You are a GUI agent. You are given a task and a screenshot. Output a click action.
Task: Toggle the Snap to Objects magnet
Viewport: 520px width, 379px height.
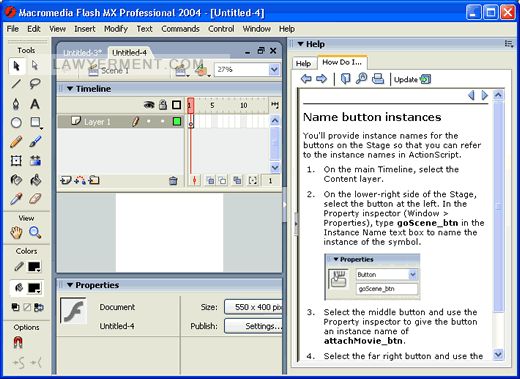click(x=18, y=342)
